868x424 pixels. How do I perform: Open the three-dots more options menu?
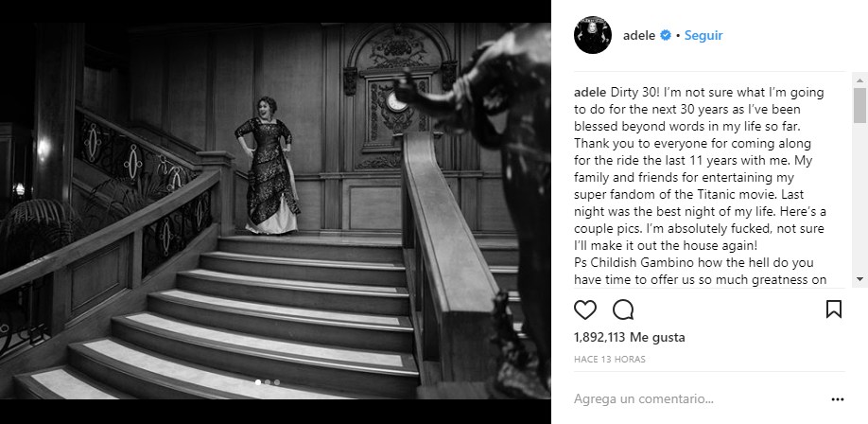coord(838,399)
